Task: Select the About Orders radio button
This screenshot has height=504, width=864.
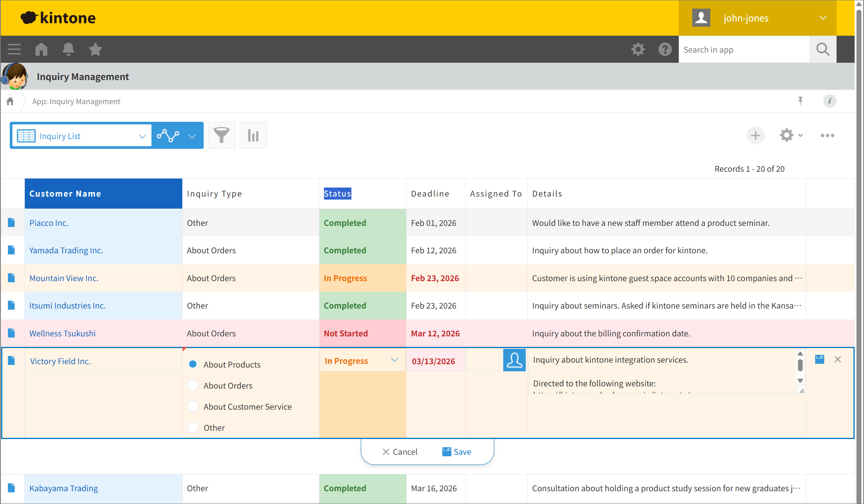Action: [x=193, y=385]
